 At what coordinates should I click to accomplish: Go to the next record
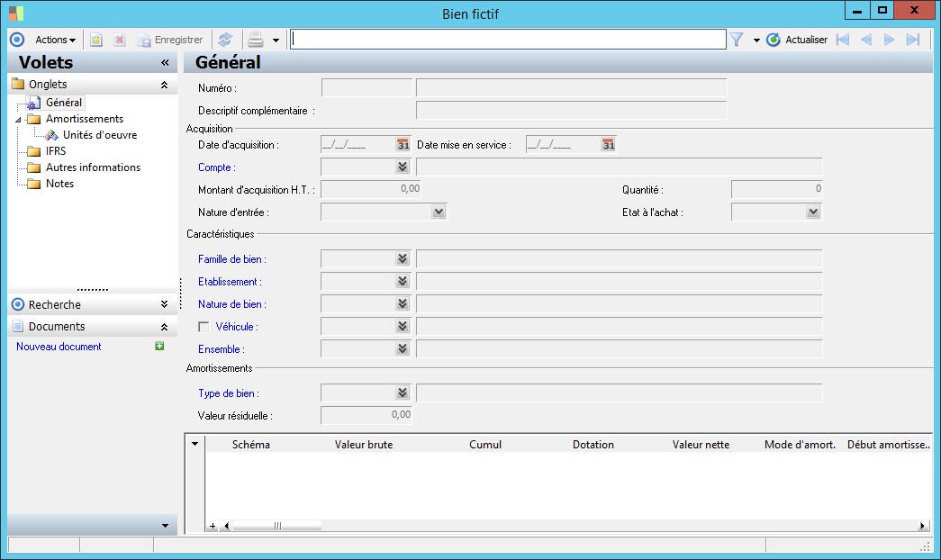889,40
